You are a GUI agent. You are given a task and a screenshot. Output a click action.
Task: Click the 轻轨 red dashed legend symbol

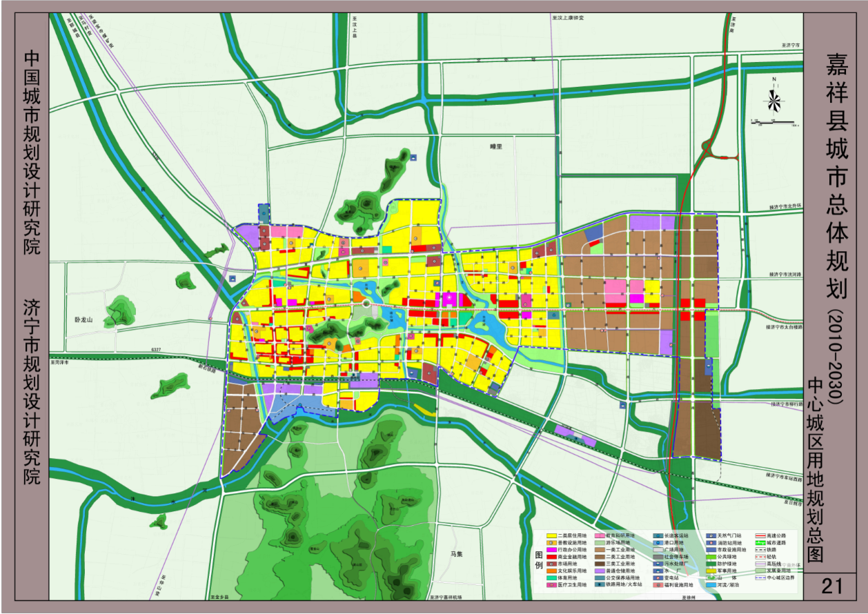(760, 557)
